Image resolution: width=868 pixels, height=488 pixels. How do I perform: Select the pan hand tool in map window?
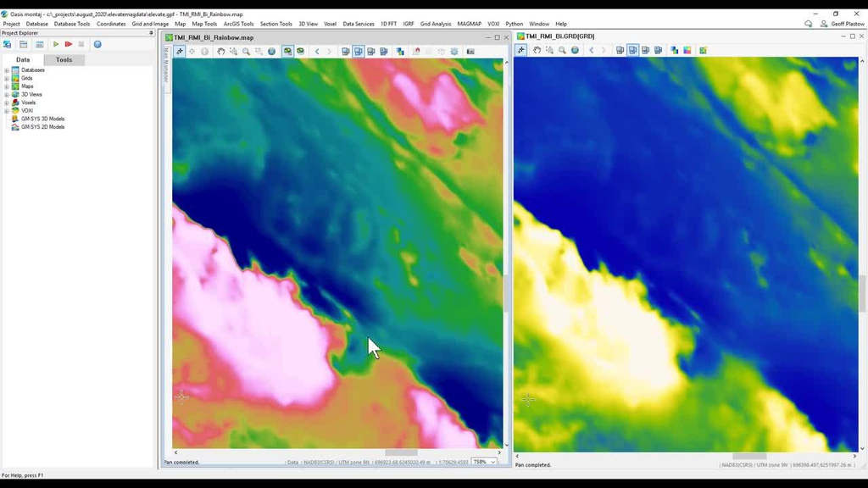(x=221, y=52)
